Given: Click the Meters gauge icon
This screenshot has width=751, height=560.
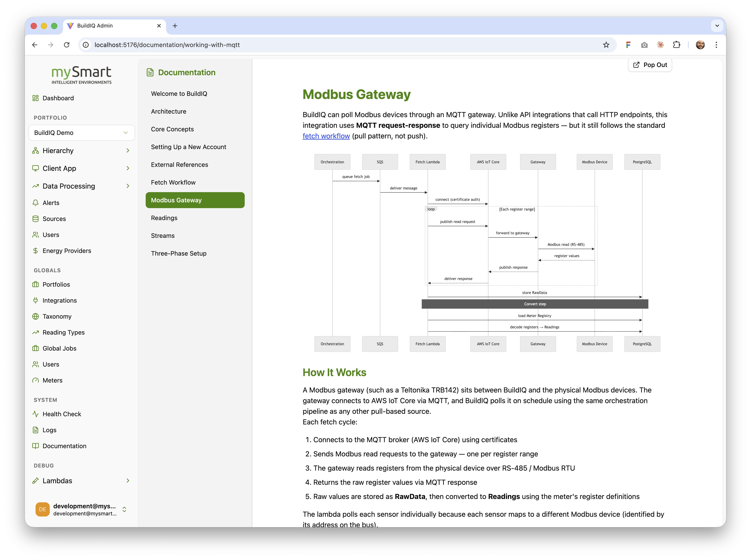Looking at the screenshot, I should click(x=35, y=380).
